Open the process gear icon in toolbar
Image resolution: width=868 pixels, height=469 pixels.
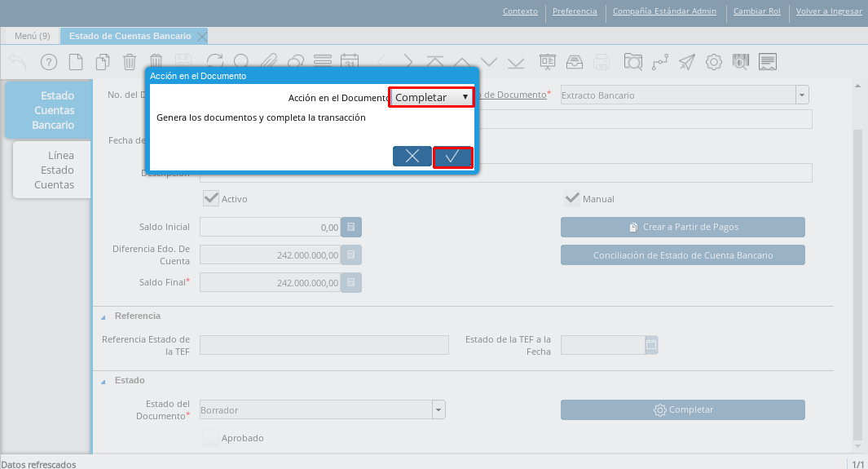(x=714, y=61)
